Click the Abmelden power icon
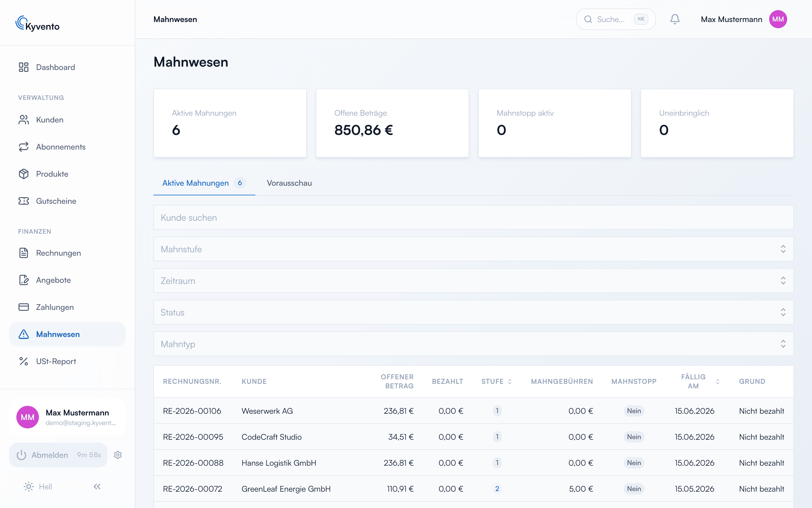The width and height of the screenshot is (812, 508). [21, 455]
